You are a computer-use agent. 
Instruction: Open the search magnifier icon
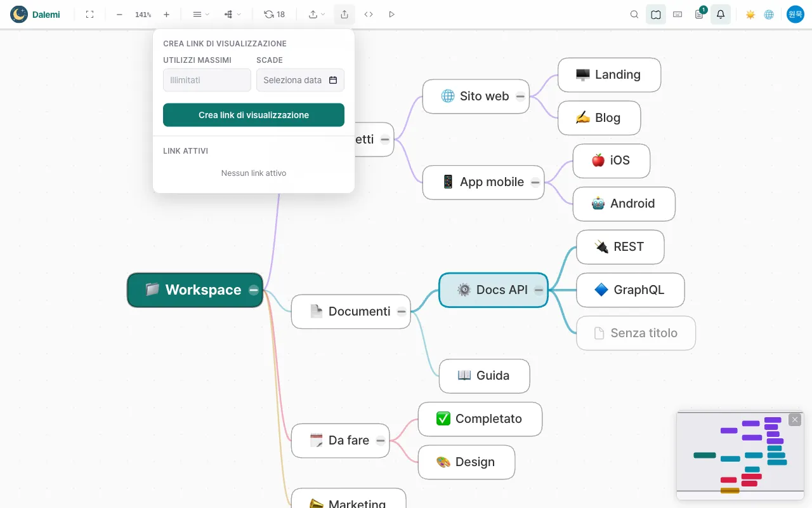click(634, 14)
